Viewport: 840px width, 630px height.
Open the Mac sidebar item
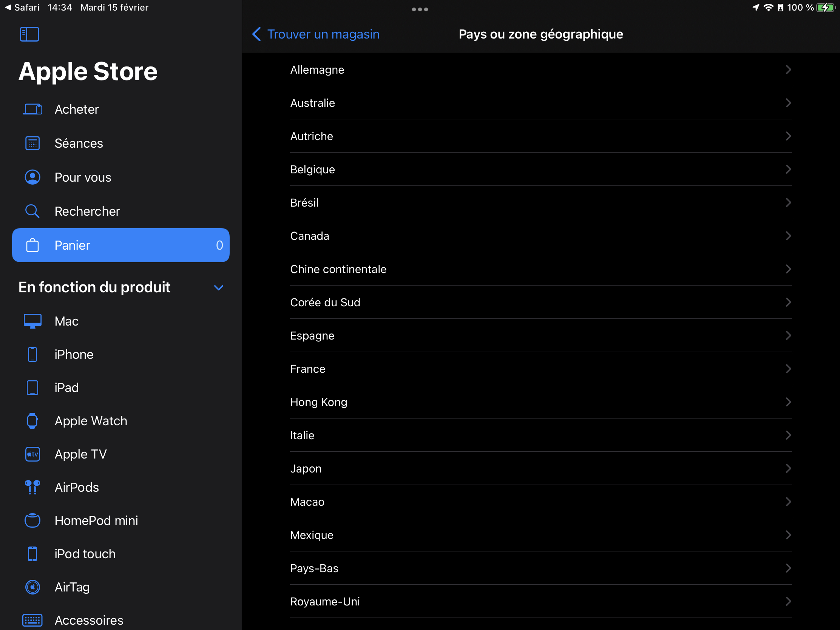click(x=67, y=321)
